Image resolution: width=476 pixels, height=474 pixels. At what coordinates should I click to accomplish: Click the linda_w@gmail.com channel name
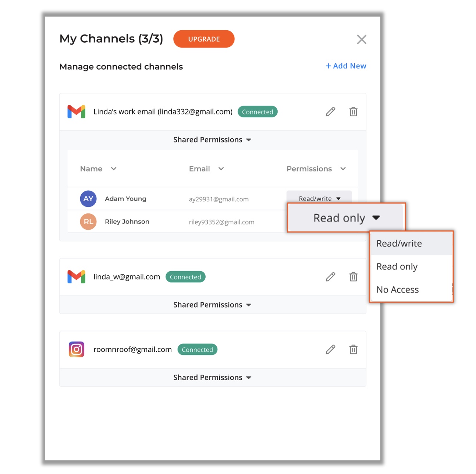point(127,277)
